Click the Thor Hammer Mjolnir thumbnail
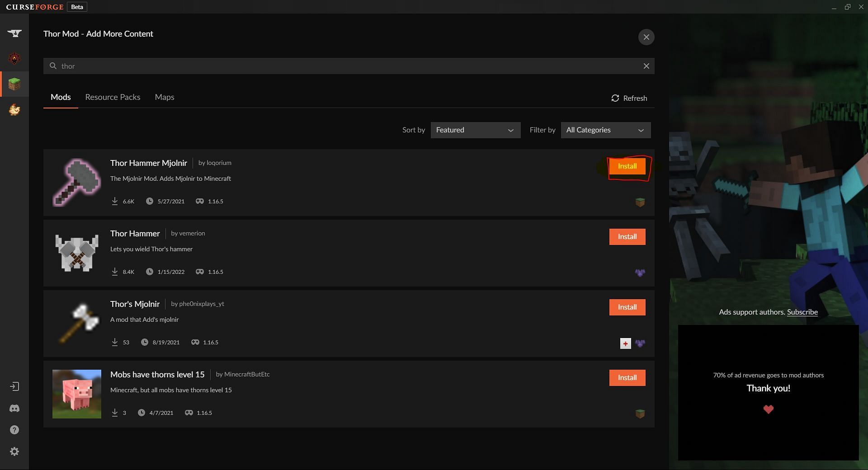Image resolution: width=868 pixels, height=470 pixels. click(77, 183)
